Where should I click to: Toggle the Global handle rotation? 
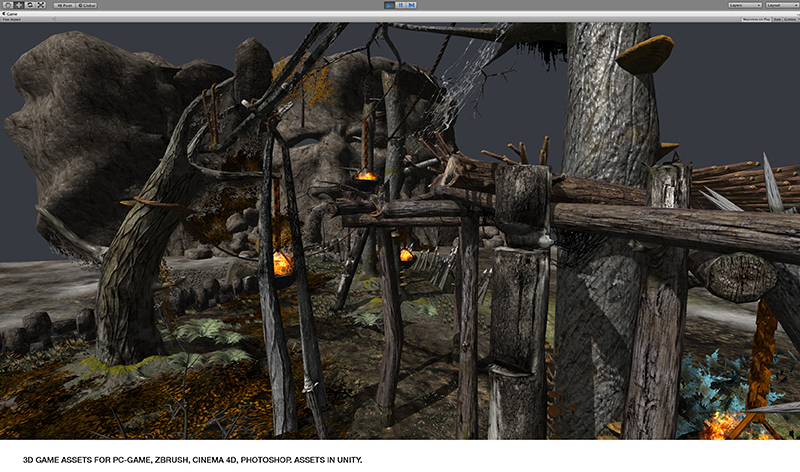click(x=84, y=5)
